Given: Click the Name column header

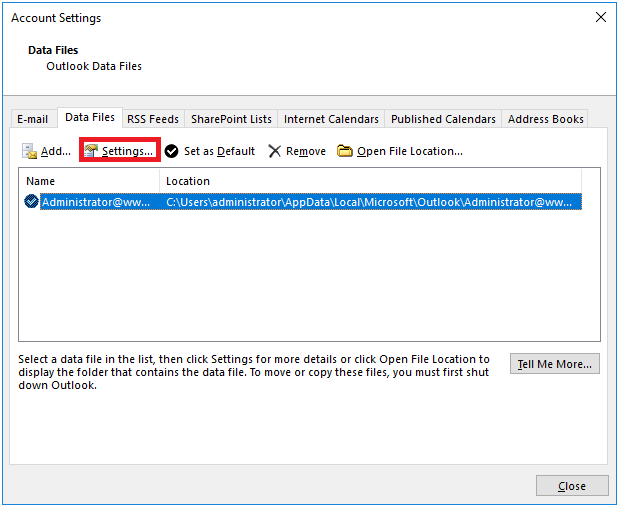Looking at the screenshot, I should 89,181.
